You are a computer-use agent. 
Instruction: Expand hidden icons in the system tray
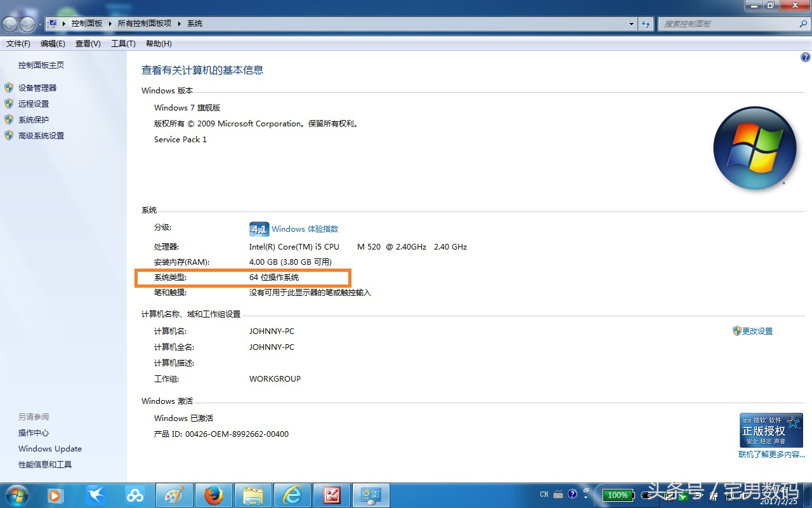(586, 497)
